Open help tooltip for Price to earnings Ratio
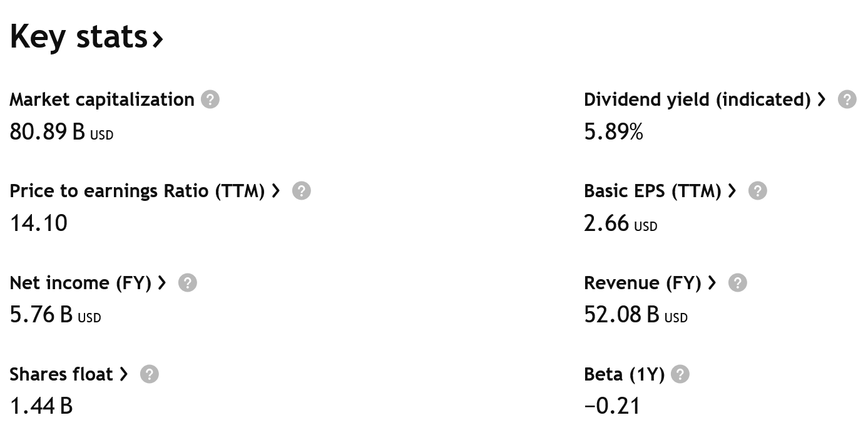Image resolution: width=868 pixels, height=435 pixels. tap(302, 191)
